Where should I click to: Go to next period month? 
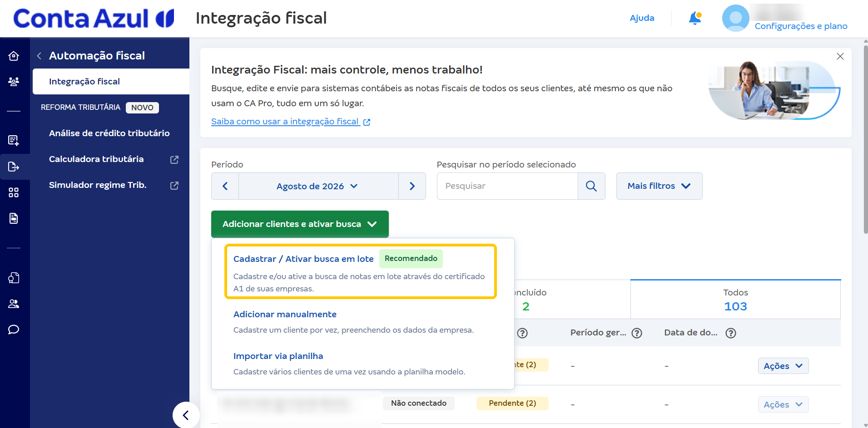pyautogui.click(x=412, y=186)
